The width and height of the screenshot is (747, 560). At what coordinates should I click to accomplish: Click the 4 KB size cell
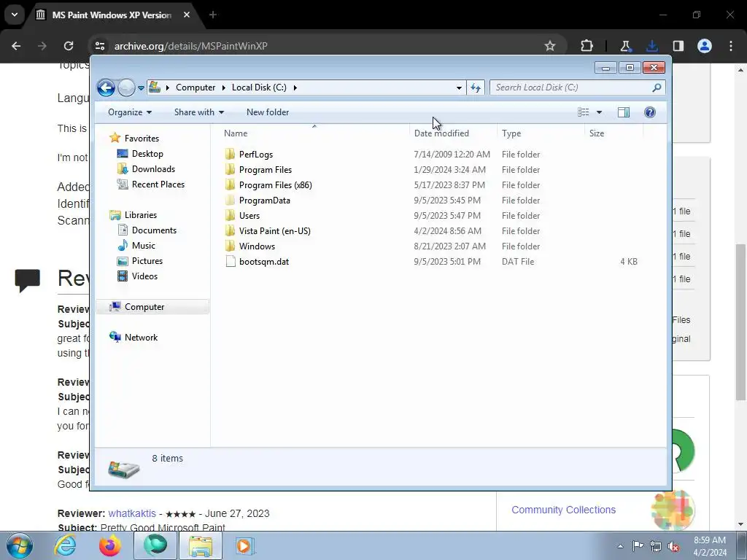(x=628, y=262)
